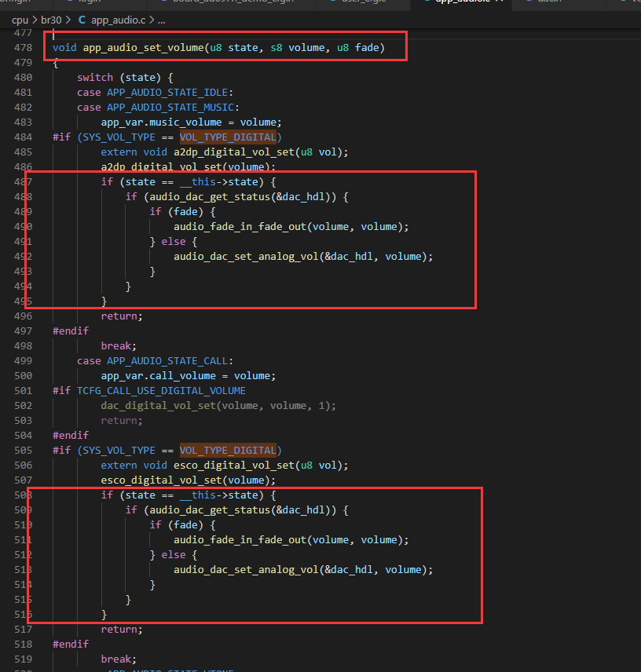Click the breadcrumb ellipsis symbol entry
The image size is (641, 672).
click(162, 20)
